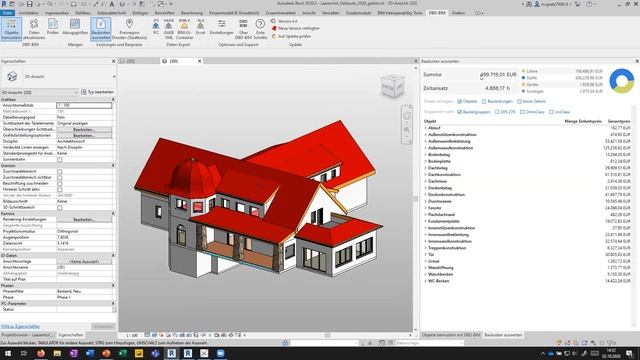Click the 3D-Ansicht type icon in Eigenschaften
The image size is (640, 360).
tap(12, 76)
